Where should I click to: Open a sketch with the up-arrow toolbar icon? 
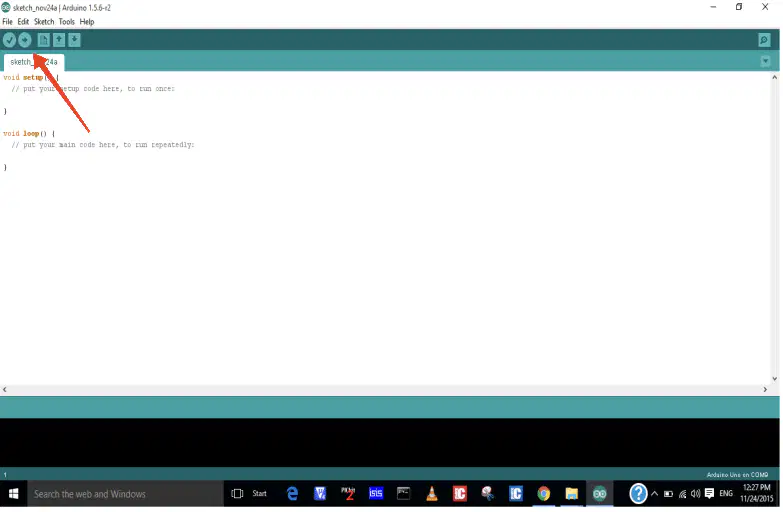tap(59, 40)
